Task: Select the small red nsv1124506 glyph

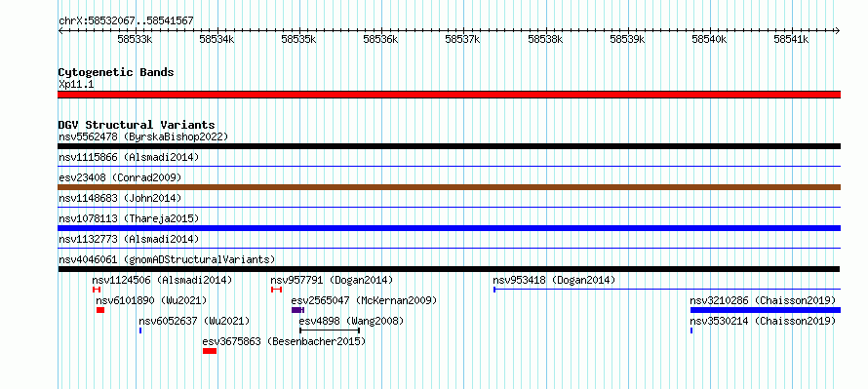Action: click(97, 290)
